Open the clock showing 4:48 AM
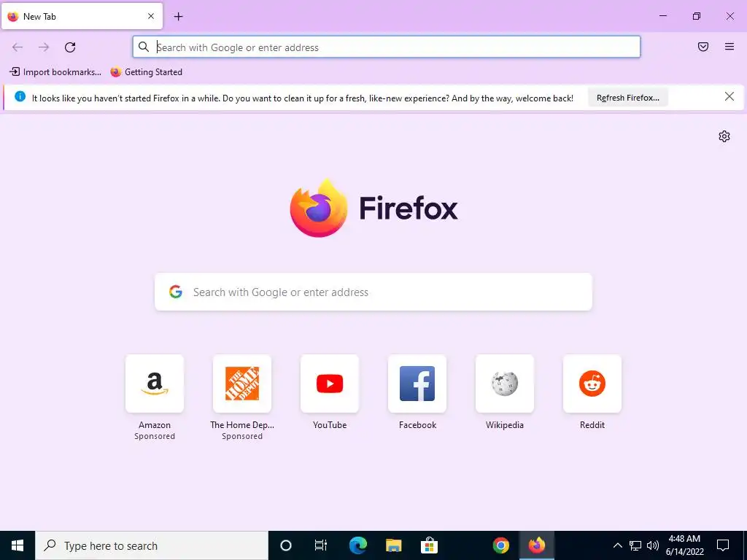This screenshot has width=747, height=560. pyautogui.click(x=684, y=545)
